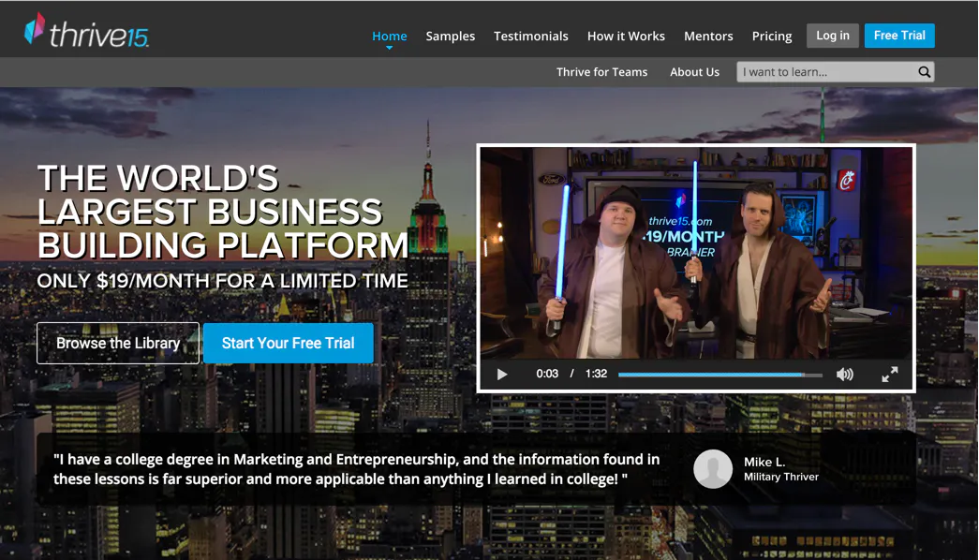The width and height of the screenshot is (979, 560).
Task: Expand video to fullscreen
Action: coord(890,374)
